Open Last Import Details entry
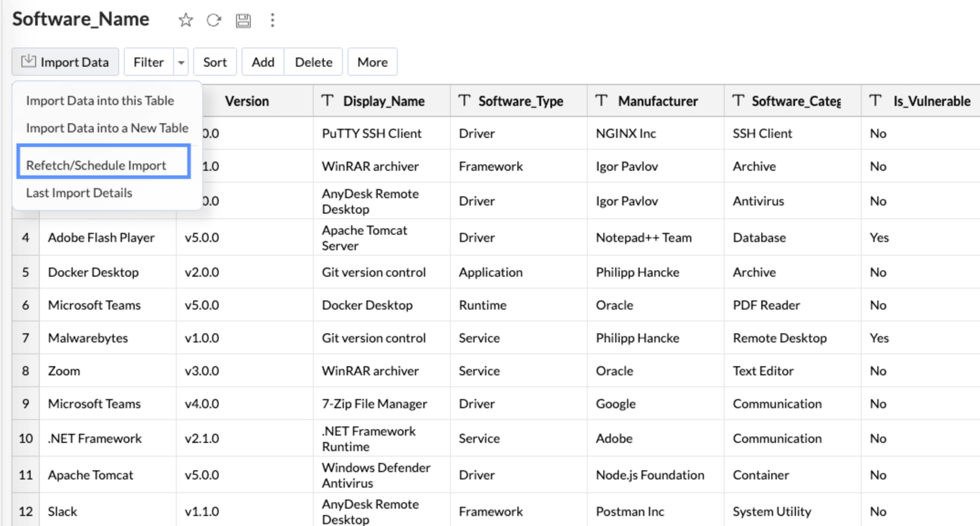Screen dimensions: 980x526 (79, 193)
